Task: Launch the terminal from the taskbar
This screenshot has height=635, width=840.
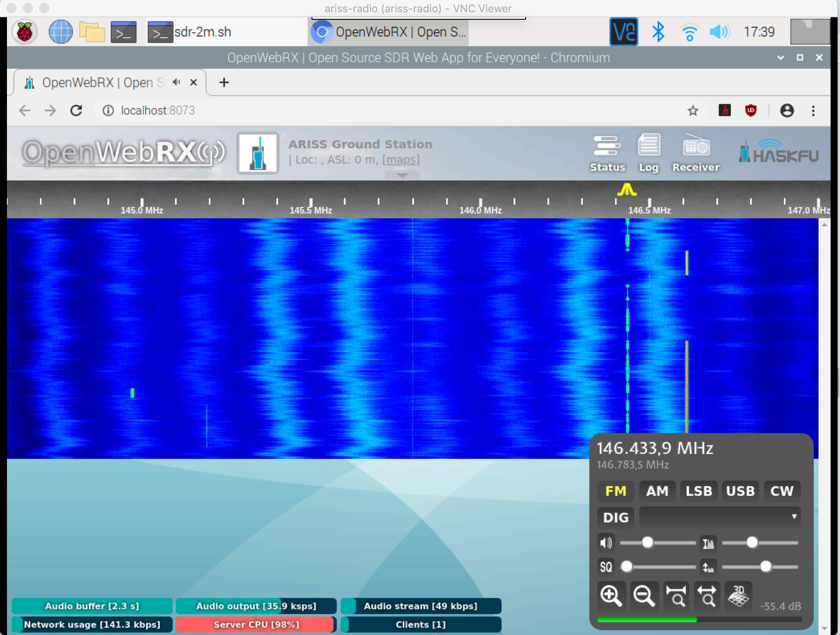Action: 124,32
